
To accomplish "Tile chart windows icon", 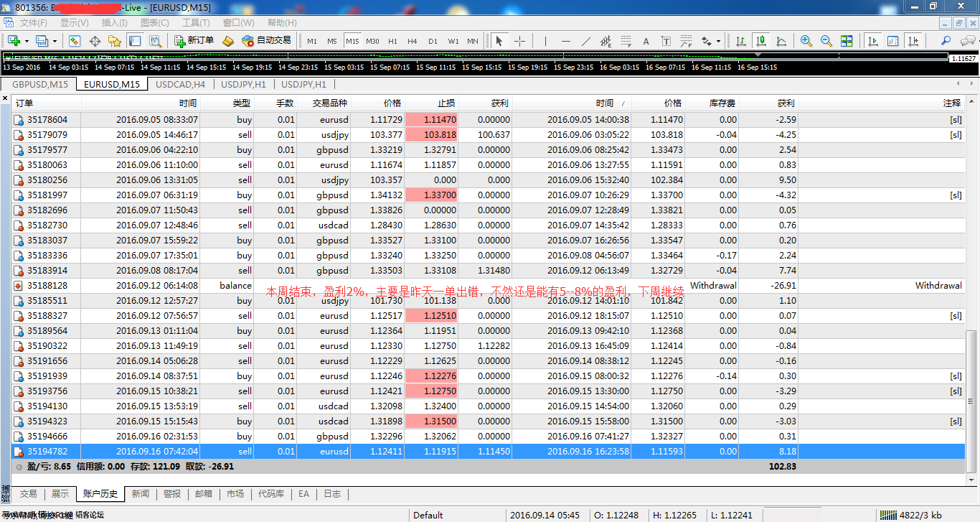I will tap(847, 41).
